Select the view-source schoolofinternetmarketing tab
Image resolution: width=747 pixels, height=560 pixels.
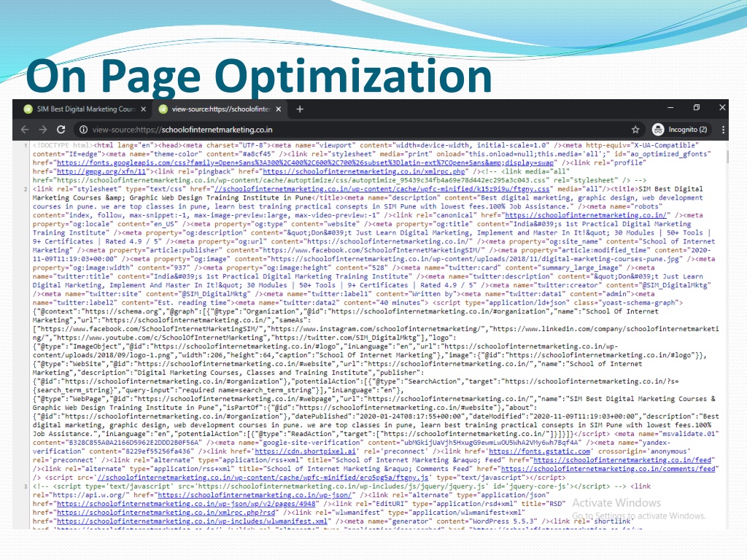tap(221, 109)
